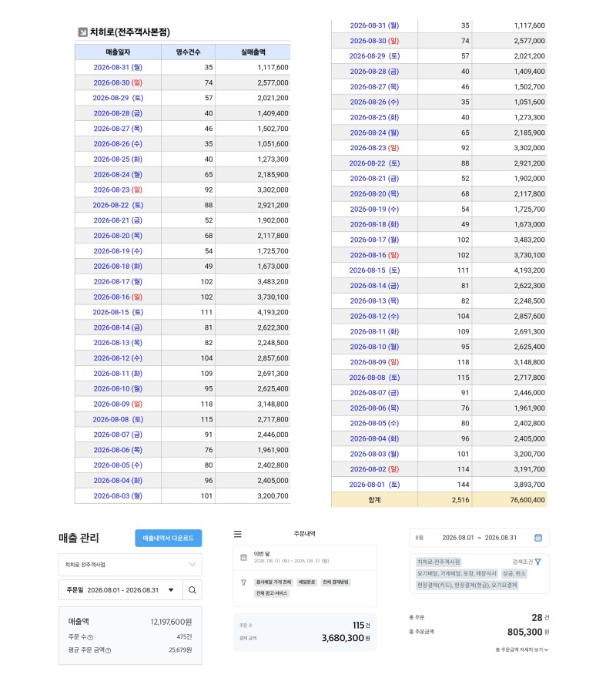The width and height of the screenshot is (616, 688).
Task: Click the 성공, 취소 status tag
Action: click(x=514, y=573)
